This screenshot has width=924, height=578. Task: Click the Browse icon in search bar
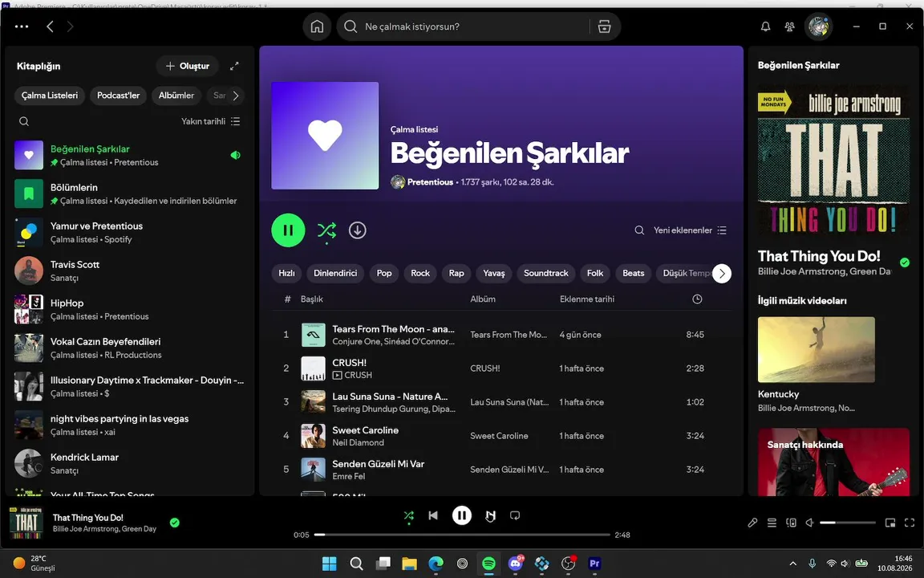point(604,26)
